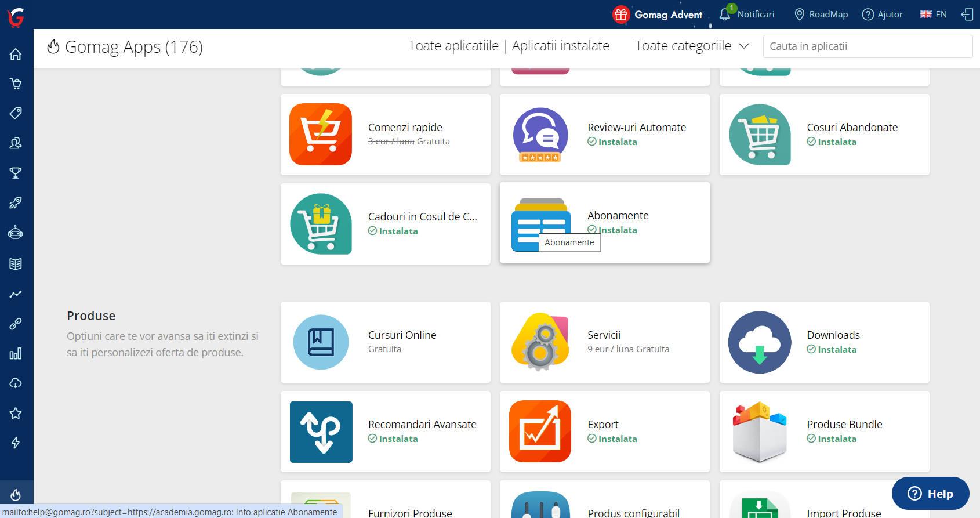Open Import Produse app
This screenshot has width=980, height=518.
[x=824, y=499]
